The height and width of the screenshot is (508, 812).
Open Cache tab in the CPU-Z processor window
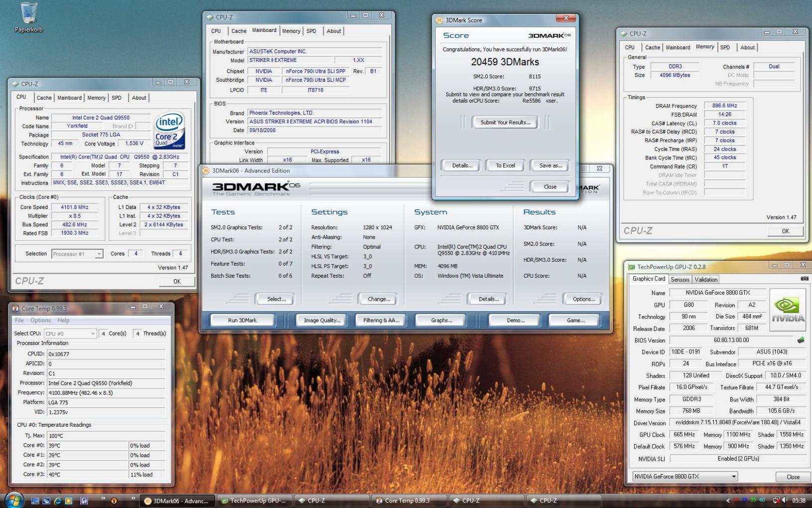click(x=44, y=98)
